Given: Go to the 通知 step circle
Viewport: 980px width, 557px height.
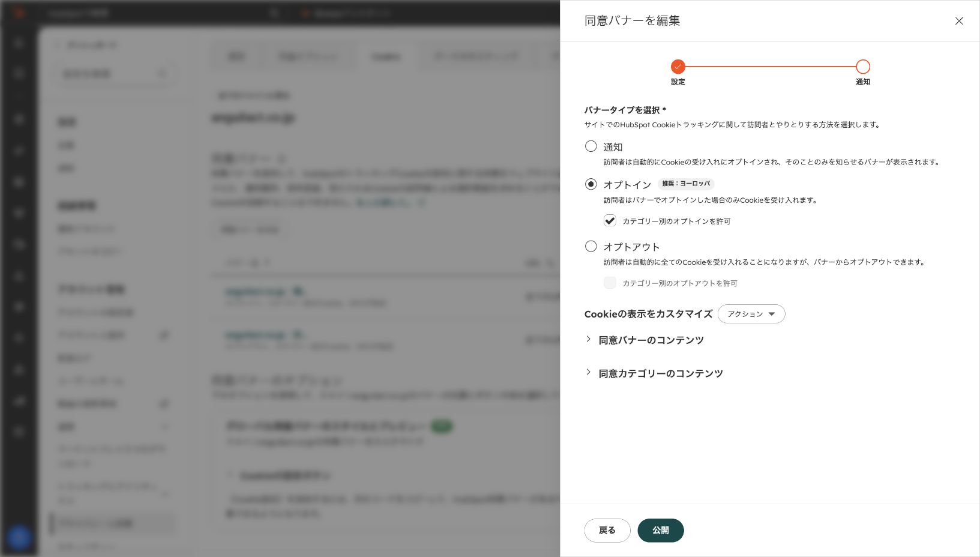Looking at the screenshot, I should (863, 67).
